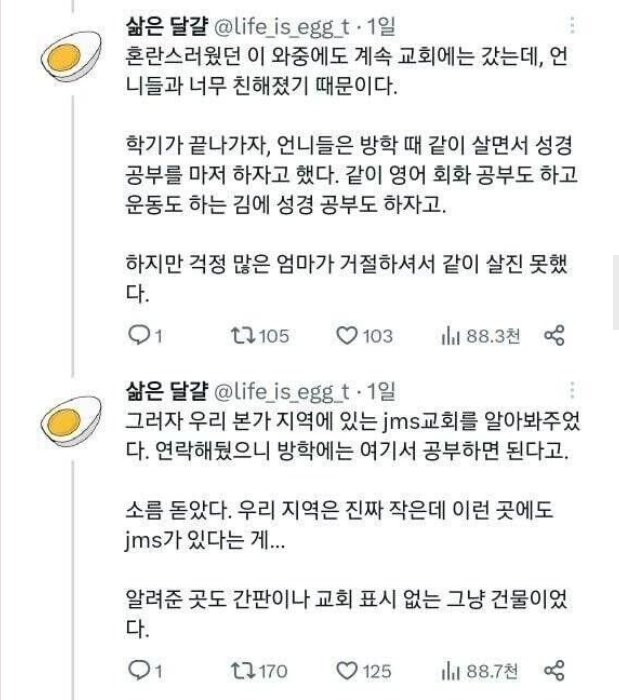The width and height of the screenshot is (619, 700).
Task: Like the first tweet with 103 likes
Action: (364, 336)
